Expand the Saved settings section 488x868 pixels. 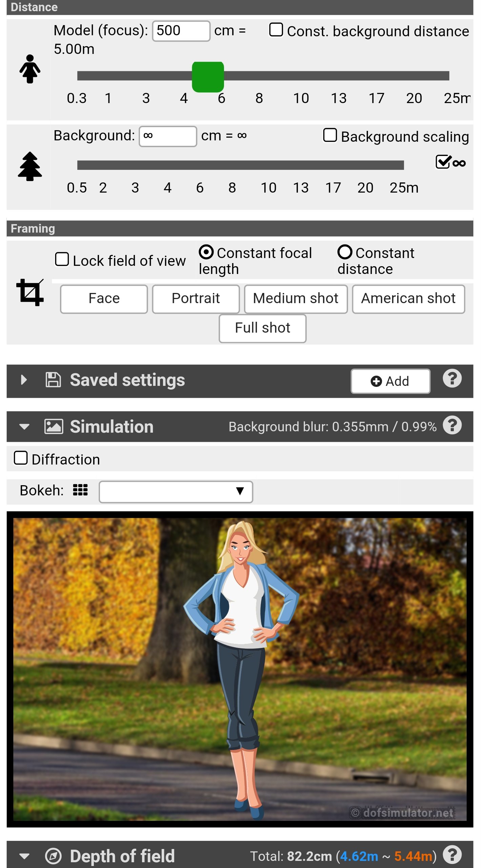click(x=24, y=380)
